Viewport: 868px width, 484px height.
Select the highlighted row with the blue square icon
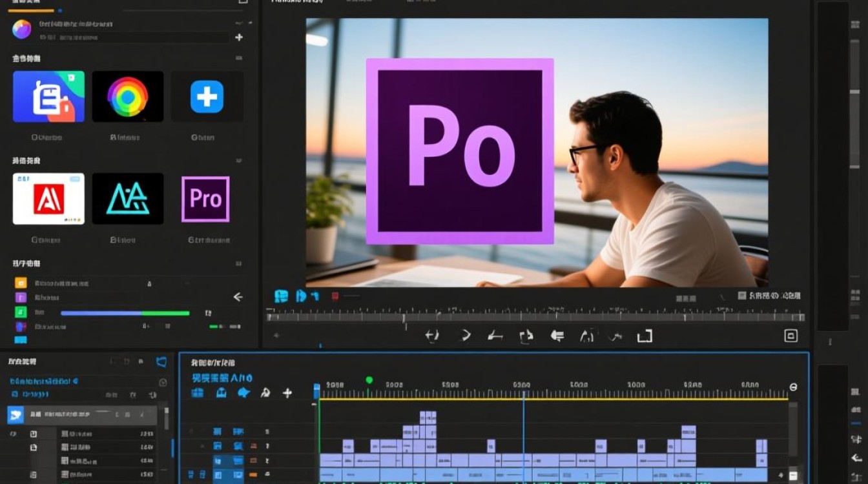tap(82, 415)
